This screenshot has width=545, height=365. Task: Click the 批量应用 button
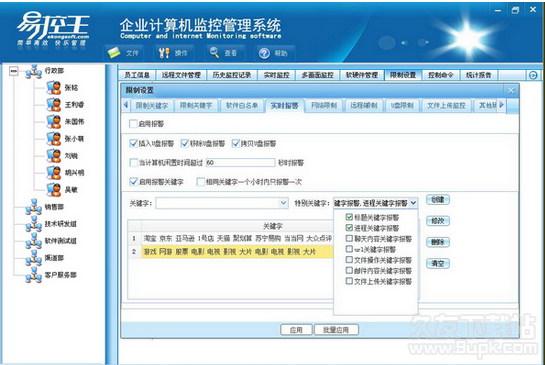pyautogui.click(x=336, y=330)
